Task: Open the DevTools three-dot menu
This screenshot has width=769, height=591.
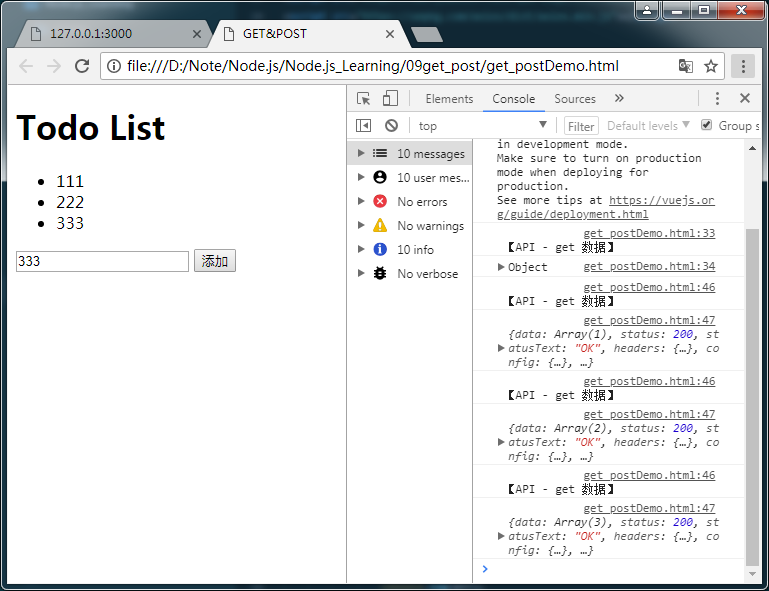Action: (717, 99)
